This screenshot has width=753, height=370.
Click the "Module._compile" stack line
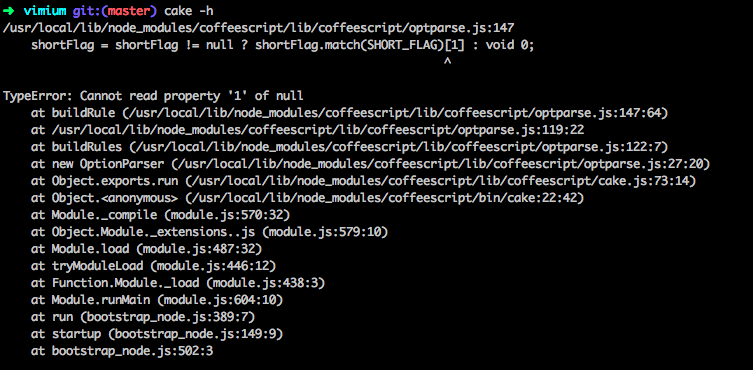tap(160, 215)
